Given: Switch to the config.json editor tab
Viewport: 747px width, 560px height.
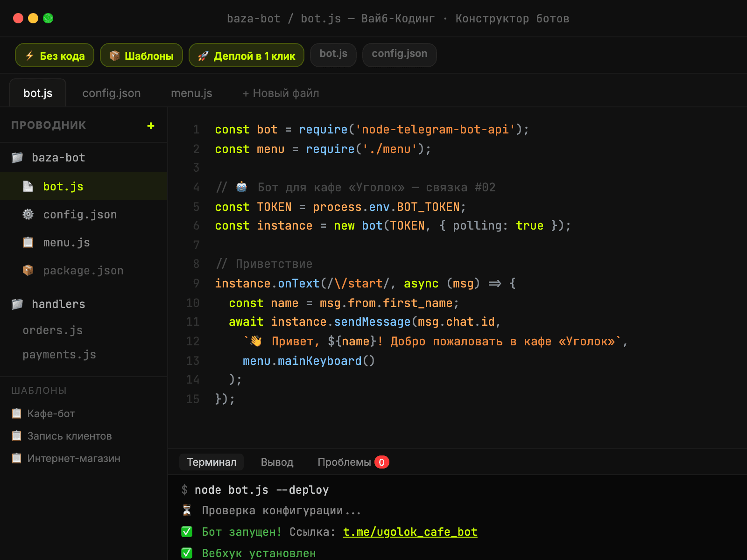Looking at the screenshot, I should click(112, 93).
